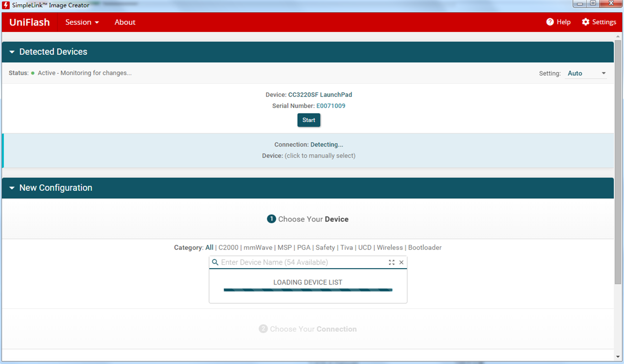
Task: Select the mmWave category filter
Action: (x=258, y=247)
